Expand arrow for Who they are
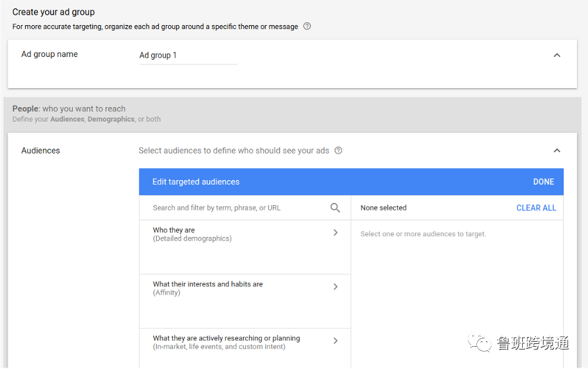Viewport: 588px width, 369px height. click(335, 233)
